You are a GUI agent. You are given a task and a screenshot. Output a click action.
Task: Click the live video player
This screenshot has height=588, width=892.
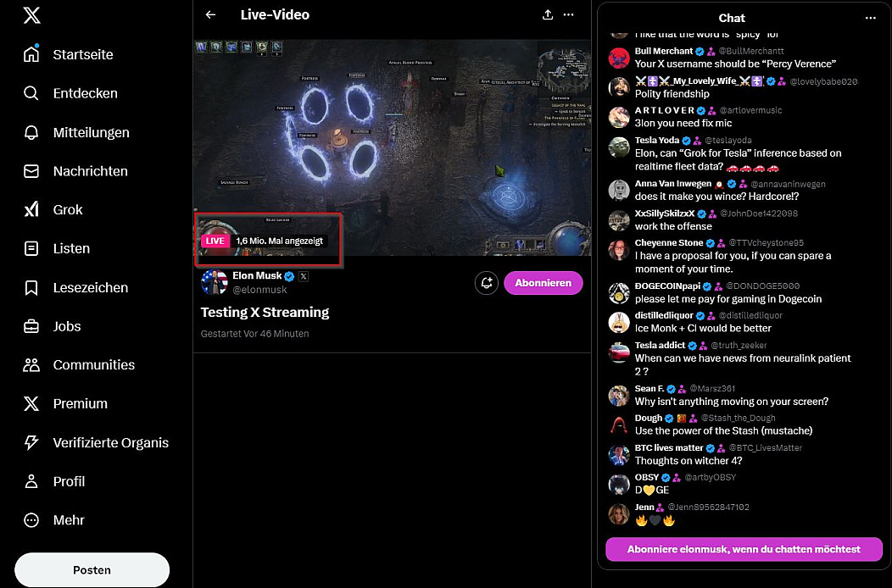click(392, 144)
